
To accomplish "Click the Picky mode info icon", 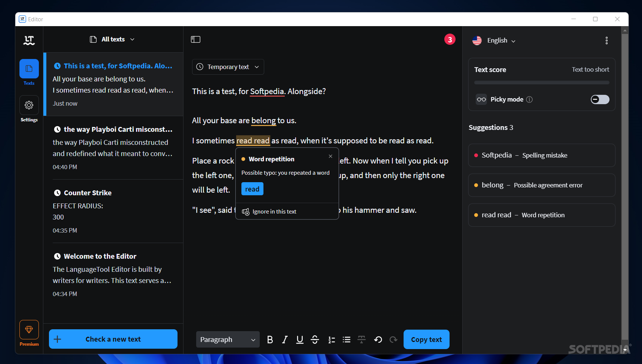I will (529, 99).
